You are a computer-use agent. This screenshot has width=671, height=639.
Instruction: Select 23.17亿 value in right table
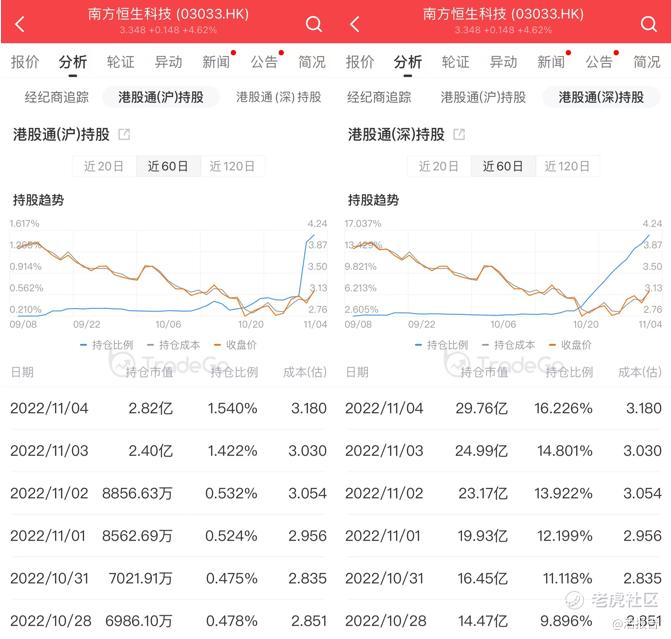(x=483, y=493)
